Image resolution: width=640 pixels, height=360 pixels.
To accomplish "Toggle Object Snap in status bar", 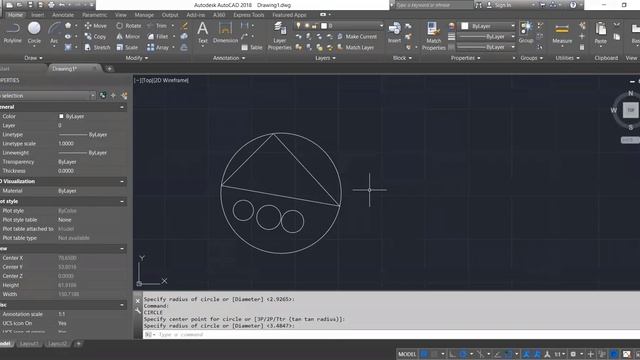I will 508,354.
